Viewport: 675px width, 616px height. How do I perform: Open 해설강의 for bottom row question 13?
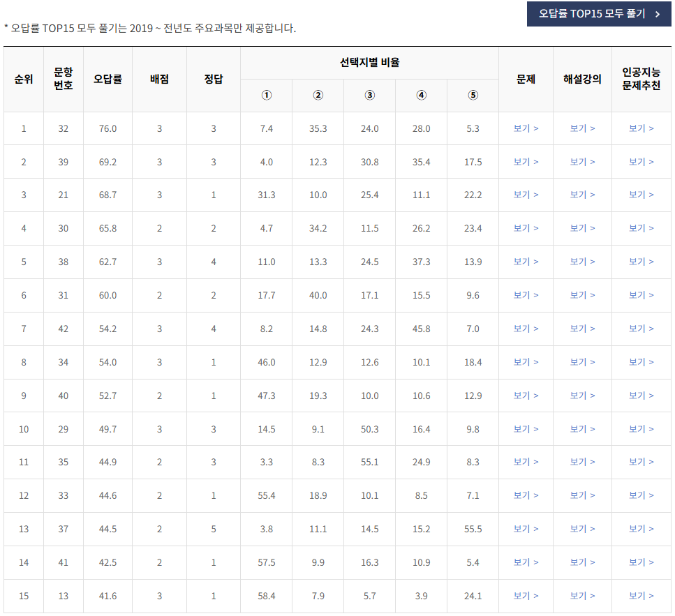click(582, 596)
